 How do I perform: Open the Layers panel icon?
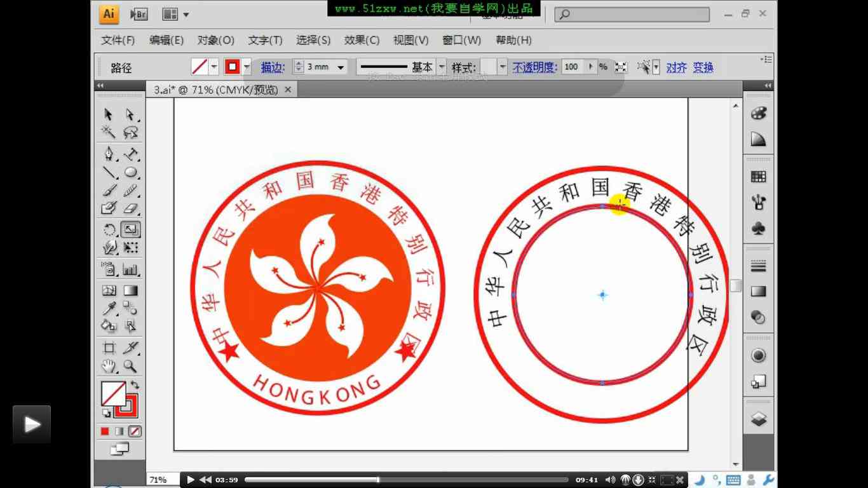[759, 419]
